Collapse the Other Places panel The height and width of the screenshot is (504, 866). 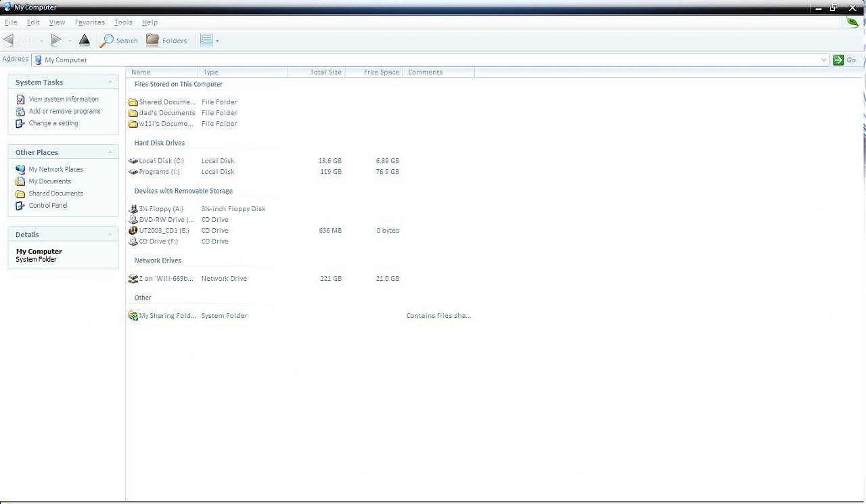click(110, 152)
